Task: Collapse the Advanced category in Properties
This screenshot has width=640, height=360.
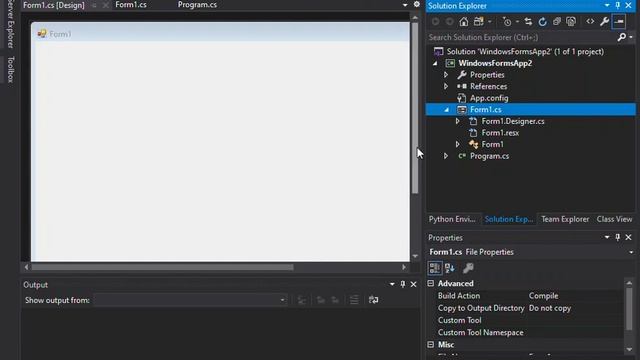Action: click(x=431, y=283)
